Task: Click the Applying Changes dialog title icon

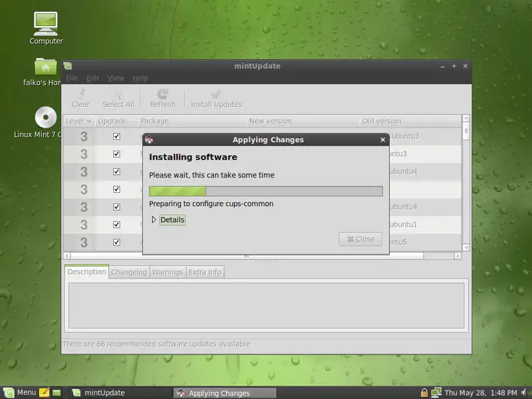Action: (x=149, y=140)
